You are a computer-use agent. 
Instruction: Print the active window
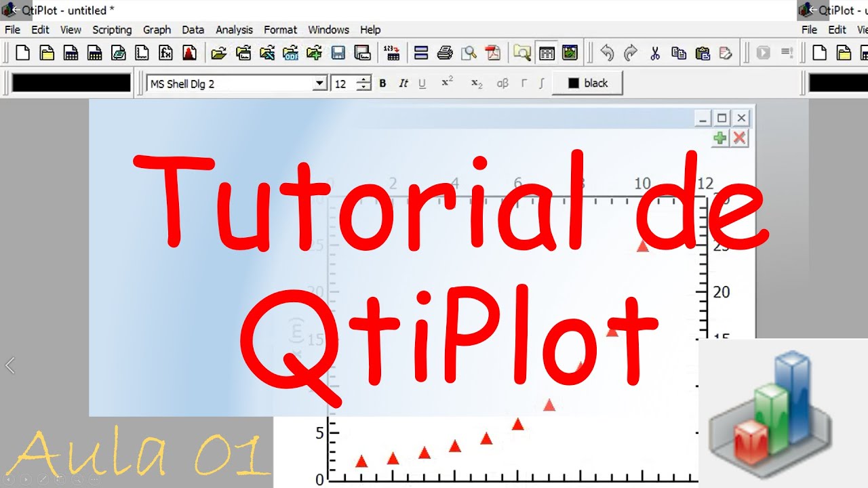pos(445,53)
